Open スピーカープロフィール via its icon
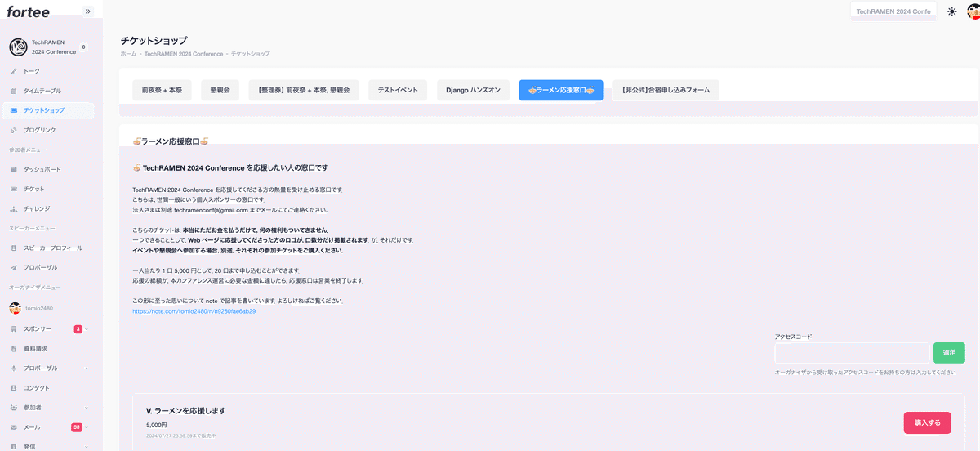The height and width of the screenshot is (451, 980). click(x=14, y=248)
